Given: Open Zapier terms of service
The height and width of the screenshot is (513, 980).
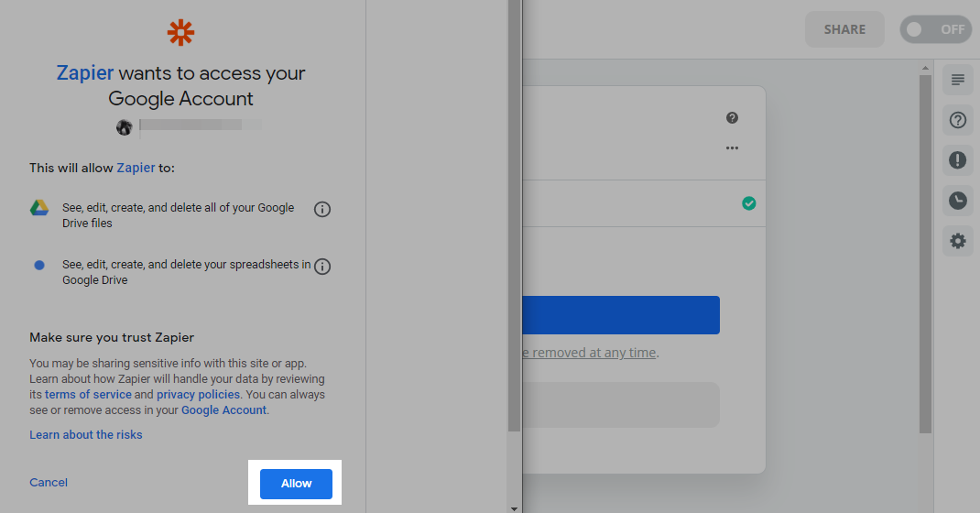Looking at the screenshot, I should click(x=88, y=395).
